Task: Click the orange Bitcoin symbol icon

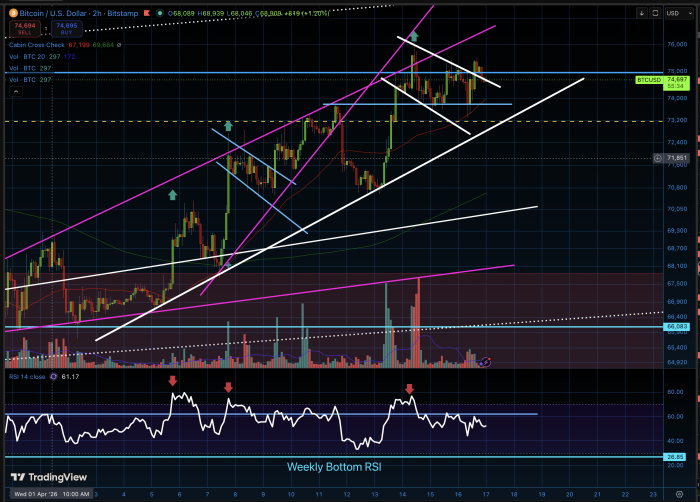Action: pos(12,11)
